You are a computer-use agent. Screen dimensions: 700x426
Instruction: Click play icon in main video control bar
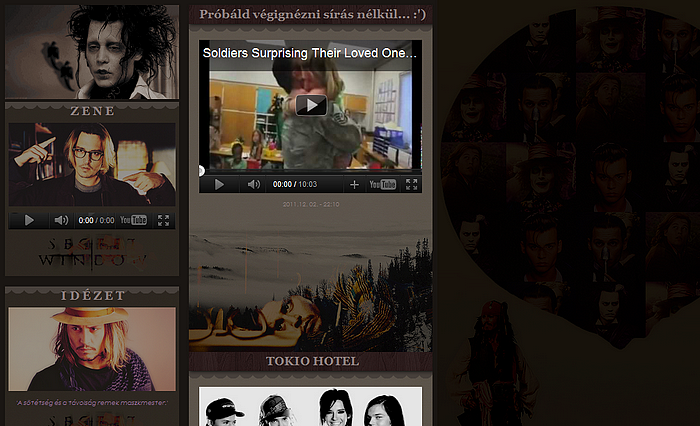click(219, 184)
